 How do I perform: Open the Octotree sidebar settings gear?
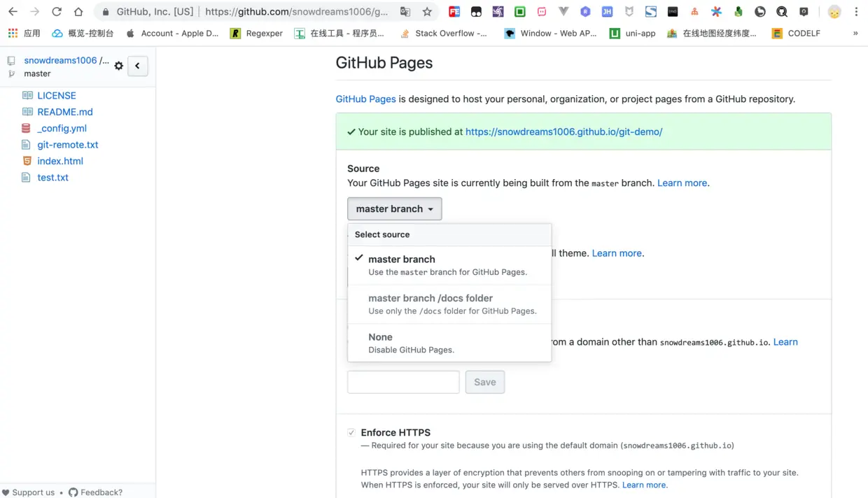pyautogui.click(x=118, y=66)
